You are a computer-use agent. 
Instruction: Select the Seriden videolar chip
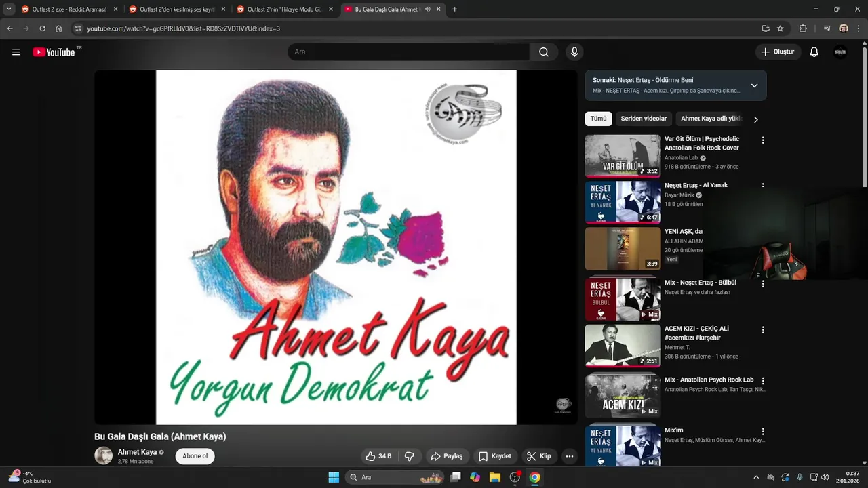[644, 119]
